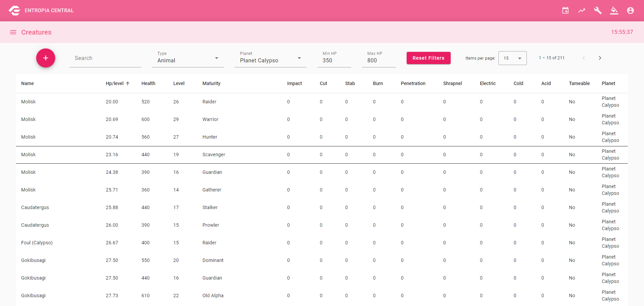Go to next page of results

[600, 58]
